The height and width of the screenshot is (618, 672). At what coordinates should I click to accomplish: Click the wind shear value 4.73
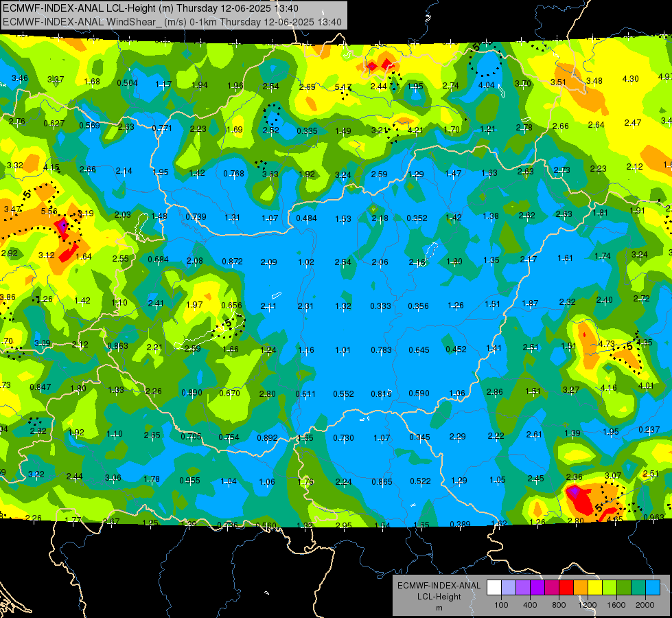click(x=606, y=344)
